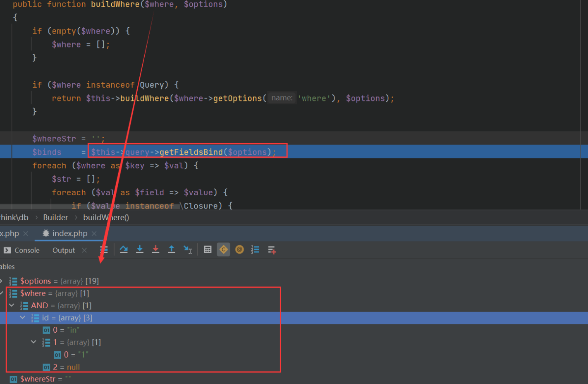Expand the $options variable node

pos(2,281)
